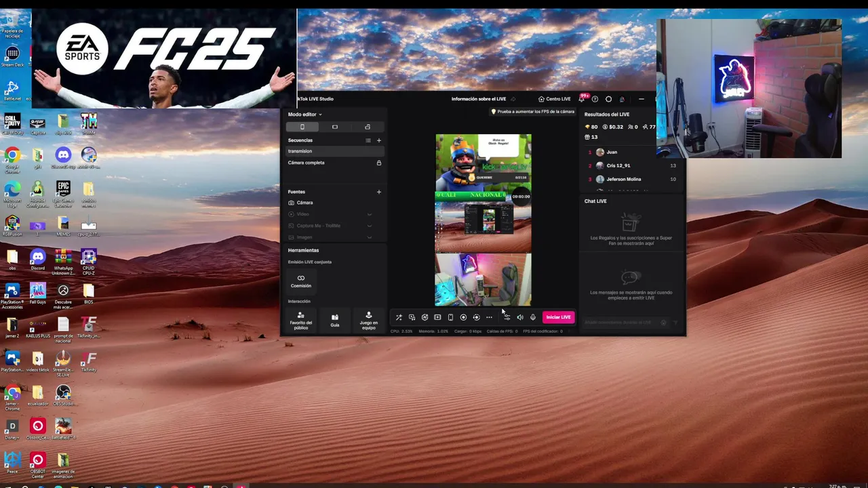Mute the speaker audio
Viewport: 868px width, 488px height.
coord(520,317)
